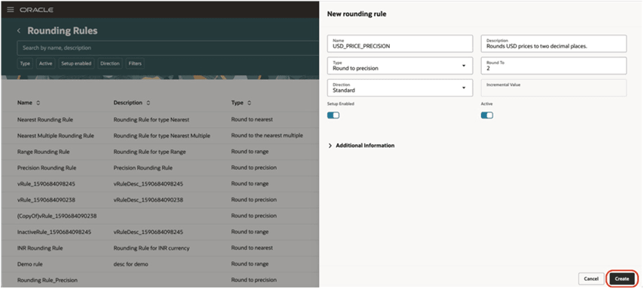
Task: Focus the search by name, description box
Action: pyautogui.click(x=168, y=48)
